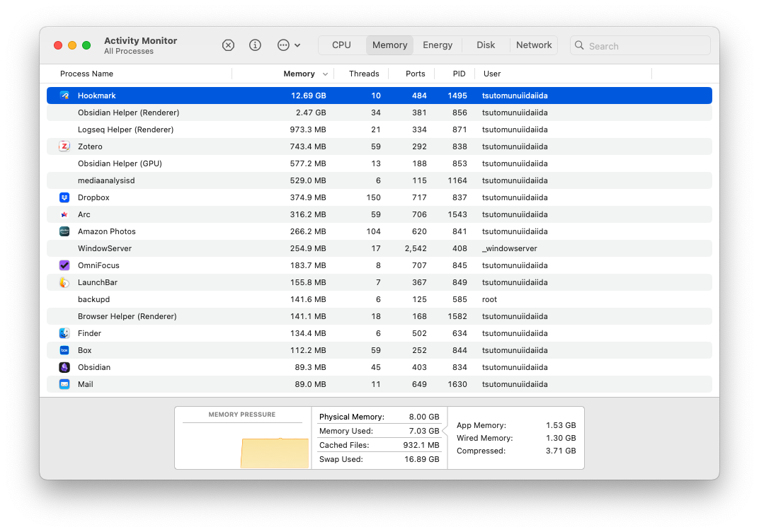759x532 pixels.
Task: Select Browser Helper (Renderer) row
Action: click(379, 316)
